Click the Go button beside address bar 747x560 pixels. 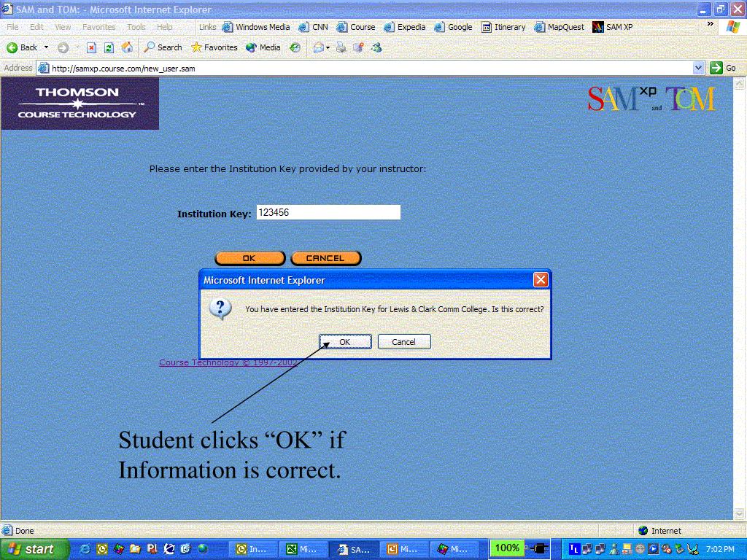pos(724,68)
